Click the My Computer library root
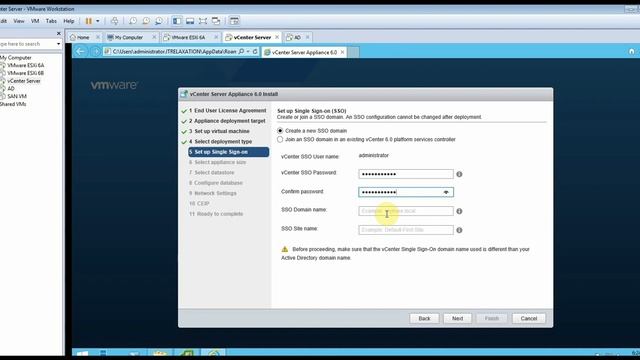 click(x=16, y=58)
